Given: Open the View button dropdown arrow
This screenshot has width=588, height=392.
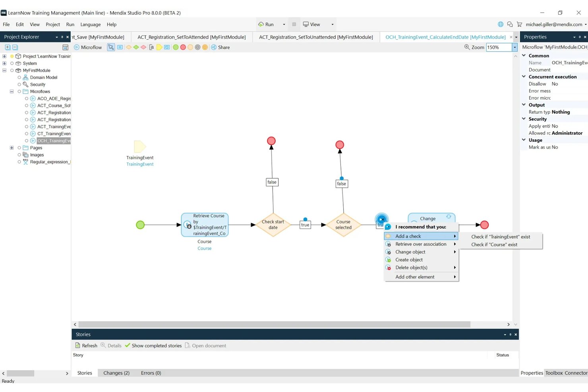Looking at the screenshot, I should tap(333, 24).
